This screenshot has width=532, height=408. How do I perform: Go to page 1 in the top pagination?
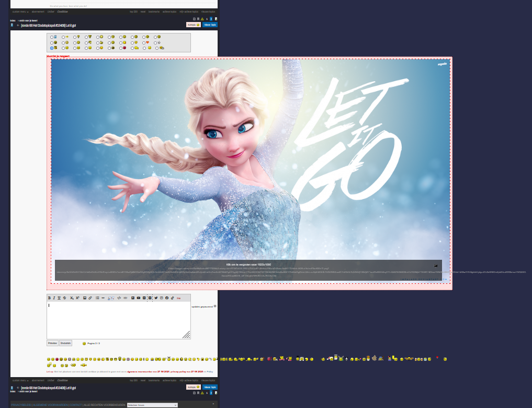coord(207,19)
